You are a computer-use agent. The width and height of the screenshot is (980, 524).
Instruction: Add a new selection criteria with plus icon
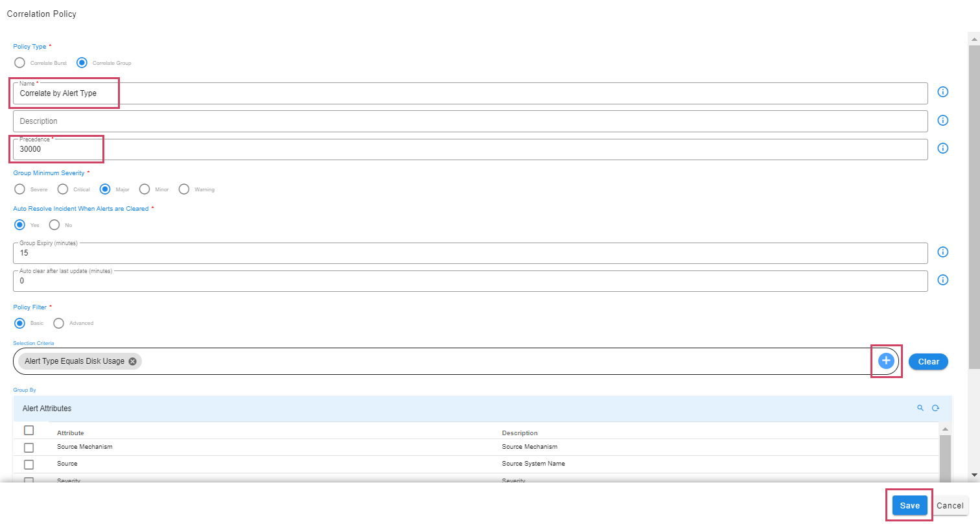click(x=886, y=361)
